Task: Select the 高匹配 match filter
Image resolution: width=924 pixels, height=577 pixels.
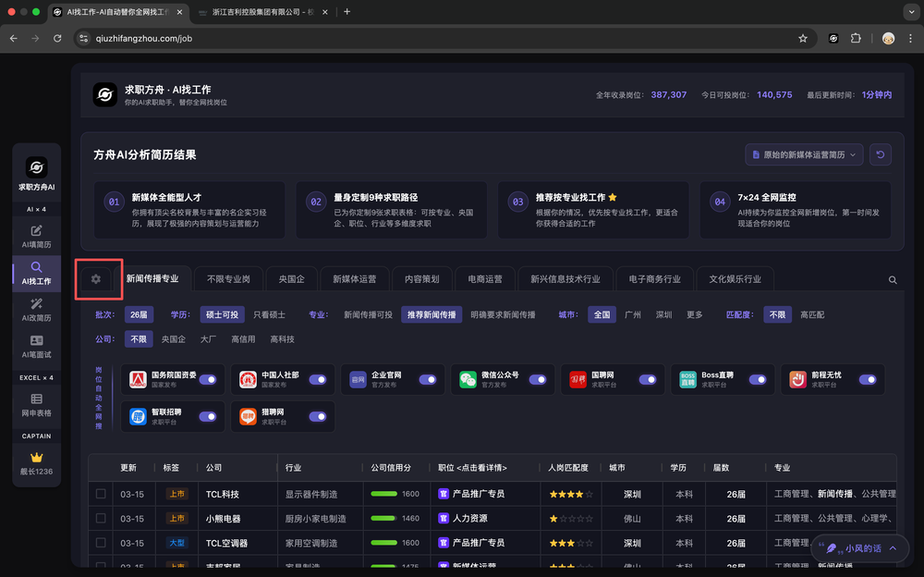Action: 812,314
